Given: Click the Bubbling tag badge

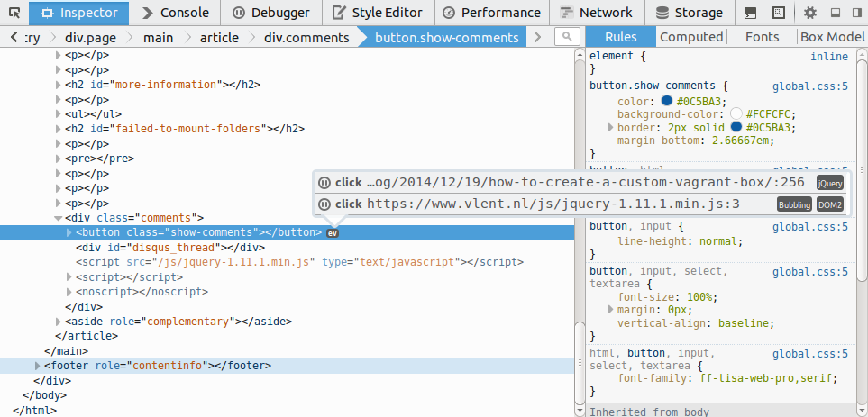Looking at the screenshot, I should pyautogui.click(x=794, y=204).
